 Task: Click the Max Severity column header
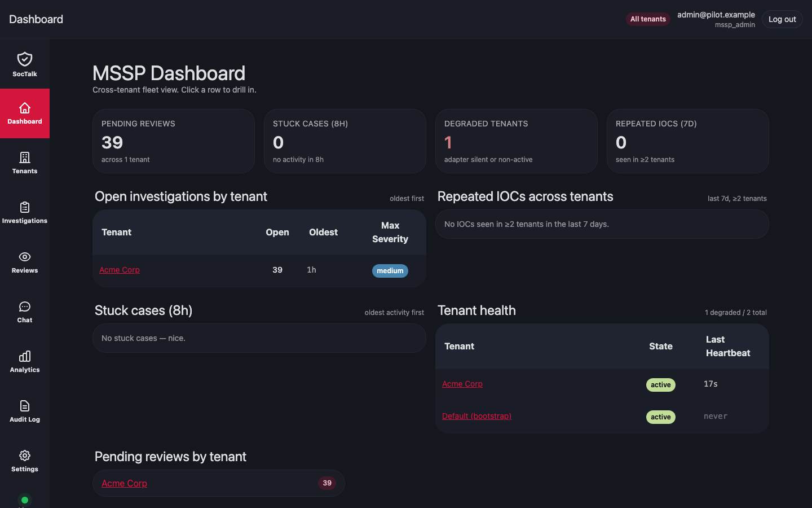[390, 232]
